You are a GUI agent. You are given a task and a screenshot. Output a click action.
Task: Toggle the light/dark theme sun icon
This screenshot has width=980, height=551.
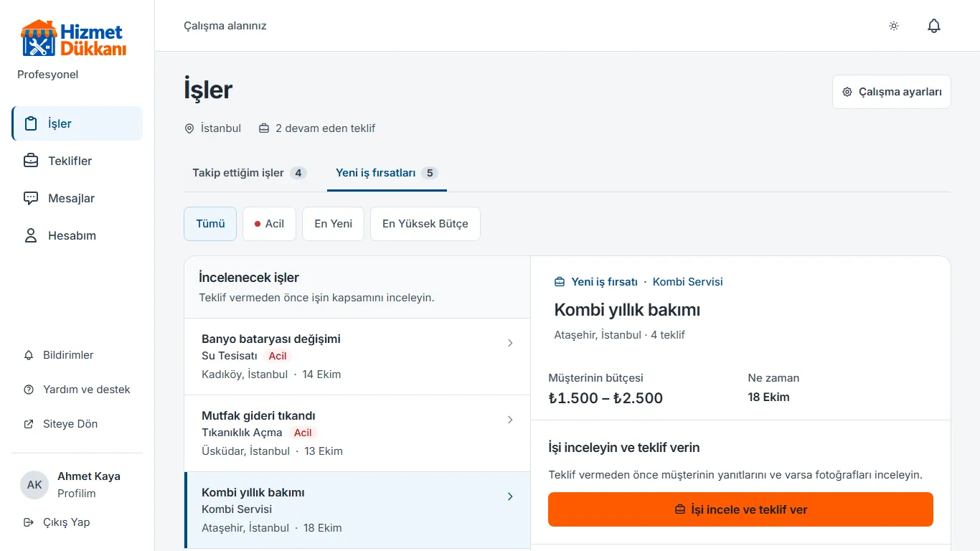tap(894, 26)
